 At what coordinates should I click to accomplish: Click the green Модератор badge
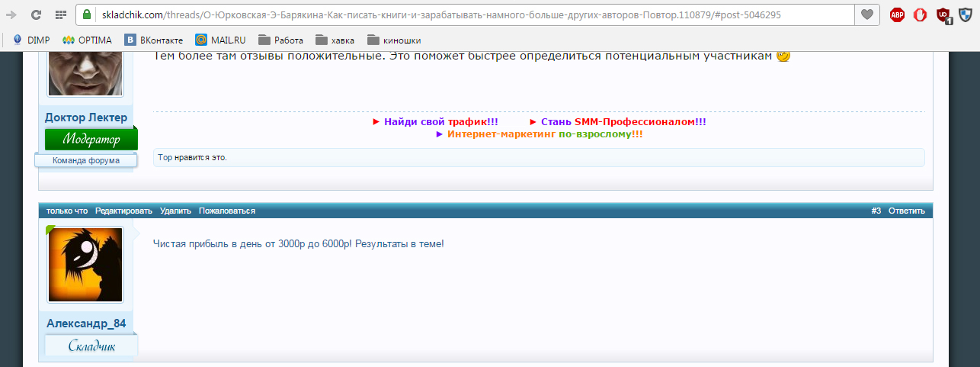(91, 140)
